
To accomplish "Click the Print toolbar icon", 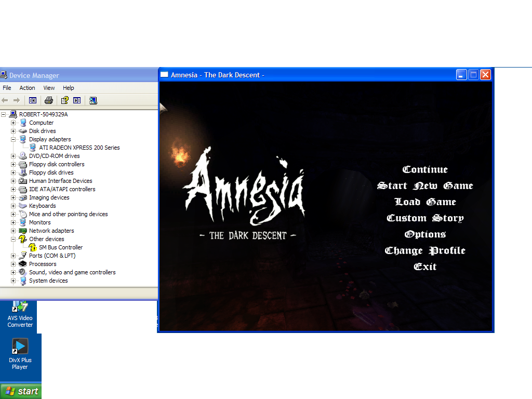I will click(49, 100).
